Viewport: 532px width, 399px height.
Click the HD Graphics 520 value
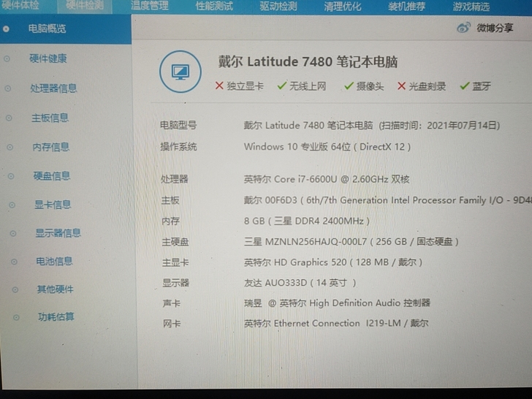(332, 262)
